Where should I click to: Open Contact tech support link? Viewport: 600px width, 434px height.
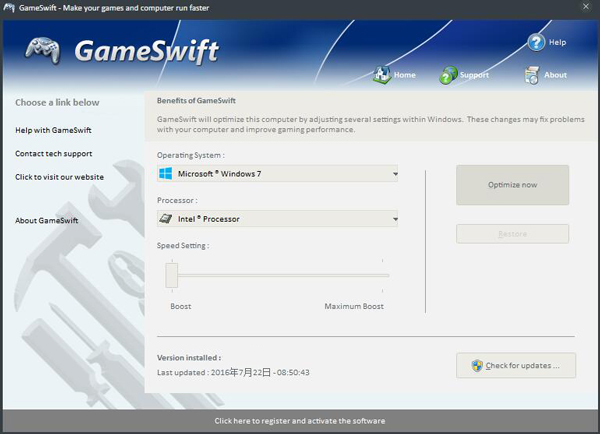pyautogui.click(x=54, y=153)
